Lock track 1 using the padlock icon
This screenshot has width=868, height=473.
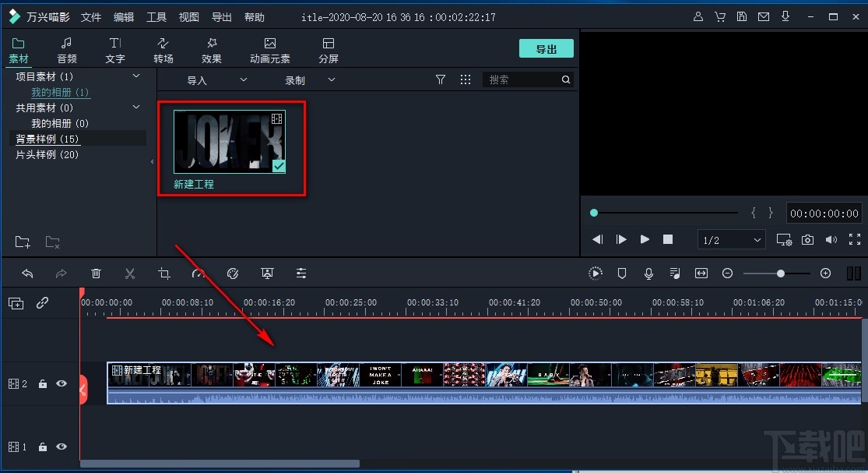pos(42,447)
